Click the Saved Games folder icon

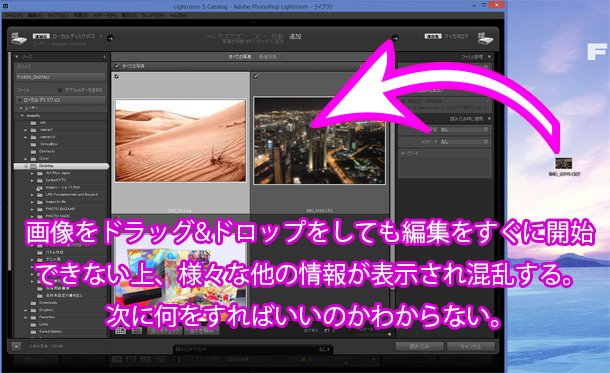tap(33, 332)
